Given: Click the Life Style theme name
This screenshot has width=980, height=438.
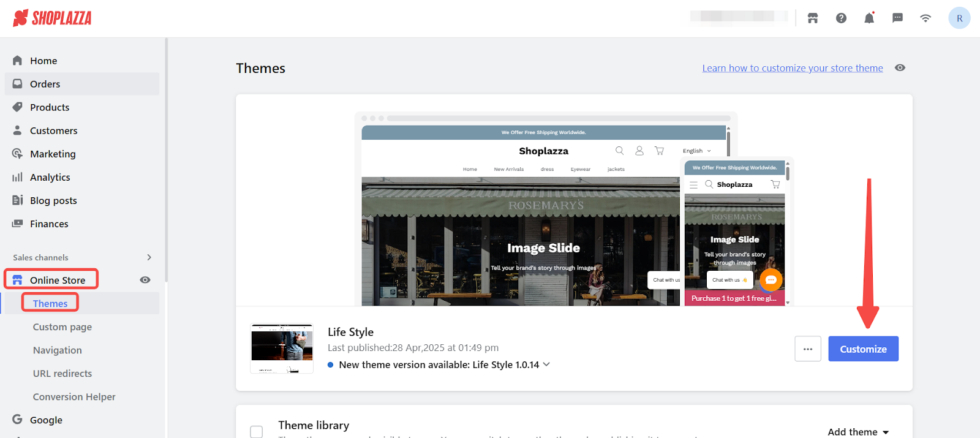Looking at the screenshot, I should pyautogui.click(x=350, y=332).
